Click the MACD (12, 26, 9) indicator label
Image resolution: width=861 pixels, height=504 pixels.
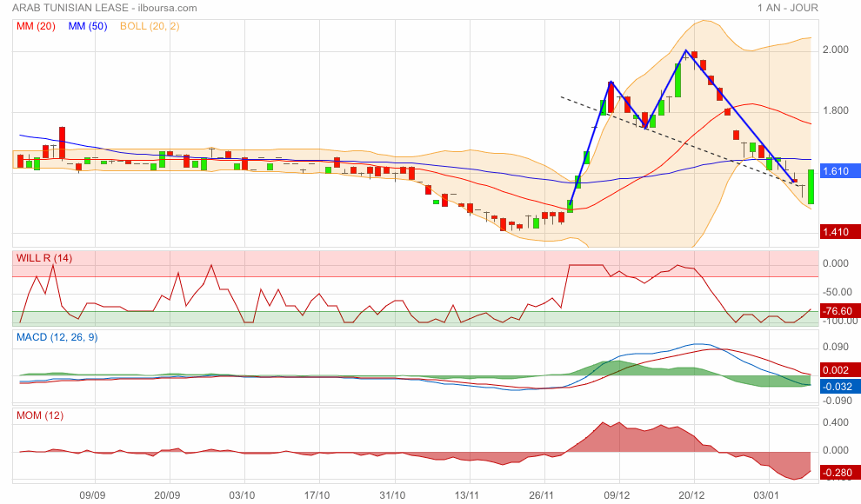tap(57, 337)
